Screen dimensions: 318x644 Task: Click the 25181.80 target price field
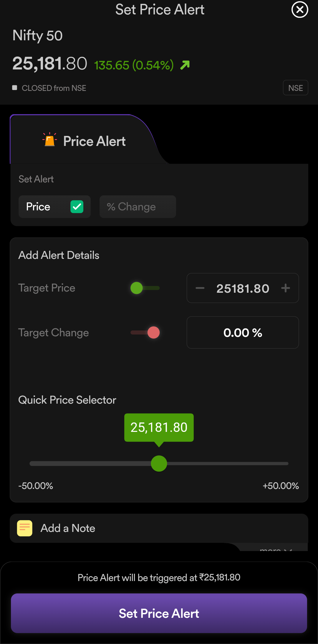click(243, 288)
